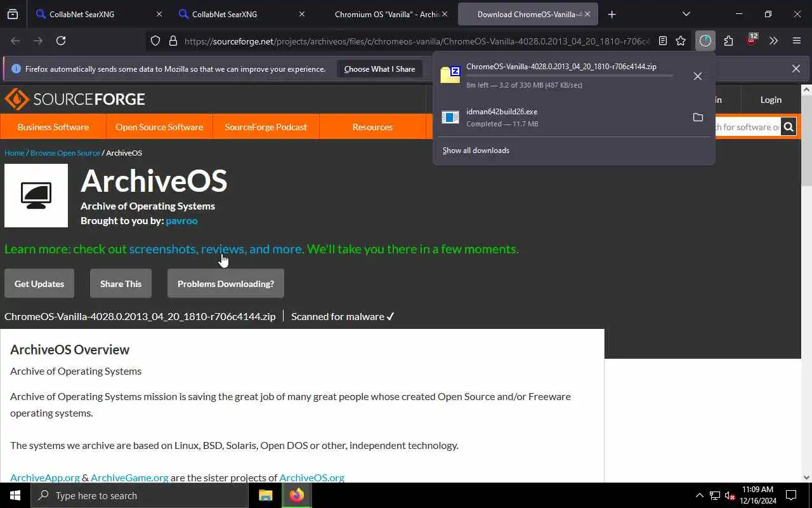The width and height of the screenshot is (812, 508).
Task: Open Firefox application menu
Action: (797, 41)
